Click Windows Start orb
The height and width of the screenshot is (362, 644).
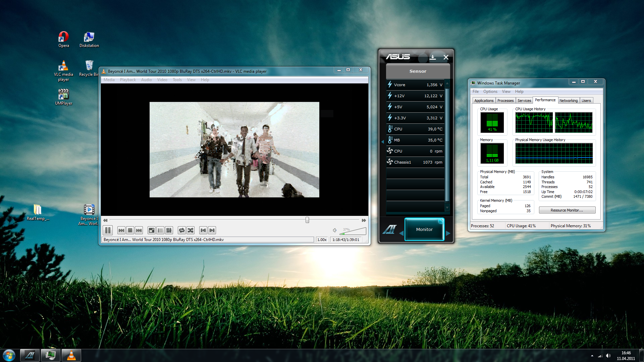[9, 355]
